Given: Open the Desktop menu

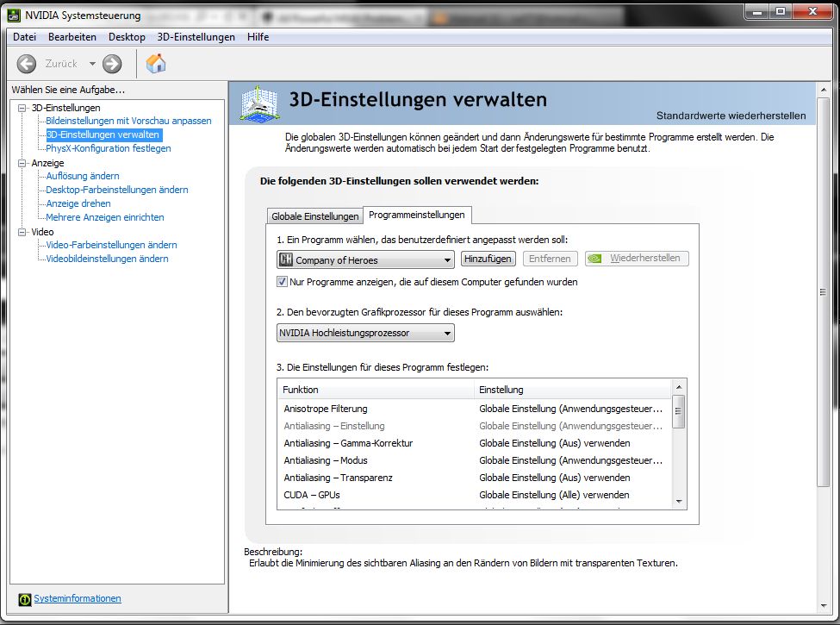Looking at the screenshot, I should [x=127, y=37].
